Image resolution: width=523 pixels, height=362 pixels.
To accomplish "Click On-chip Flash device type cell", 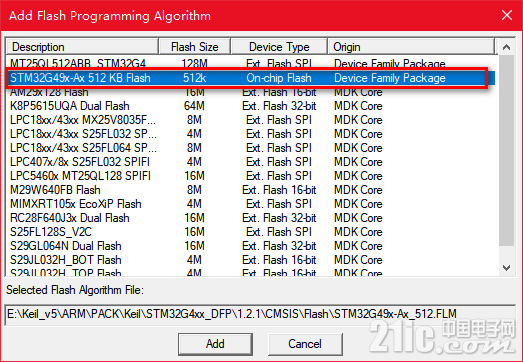I will pos(279,78).
